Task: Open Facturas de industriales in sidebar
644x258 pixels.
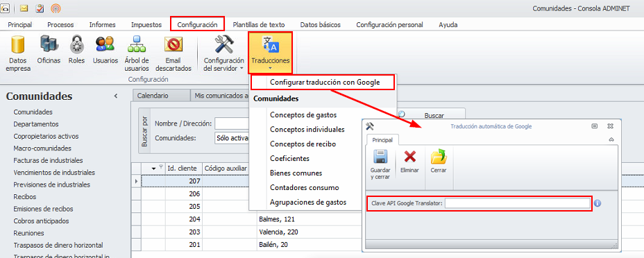Action: [48, 160]
